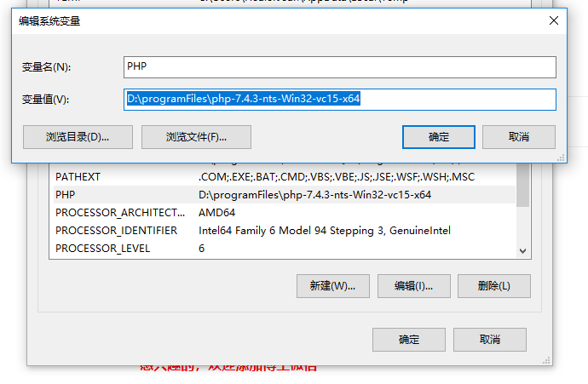Open 浏览目录(D)... to browse directories
The height and width of the screenshot is (384, 588).
click(x=78, y=137)
